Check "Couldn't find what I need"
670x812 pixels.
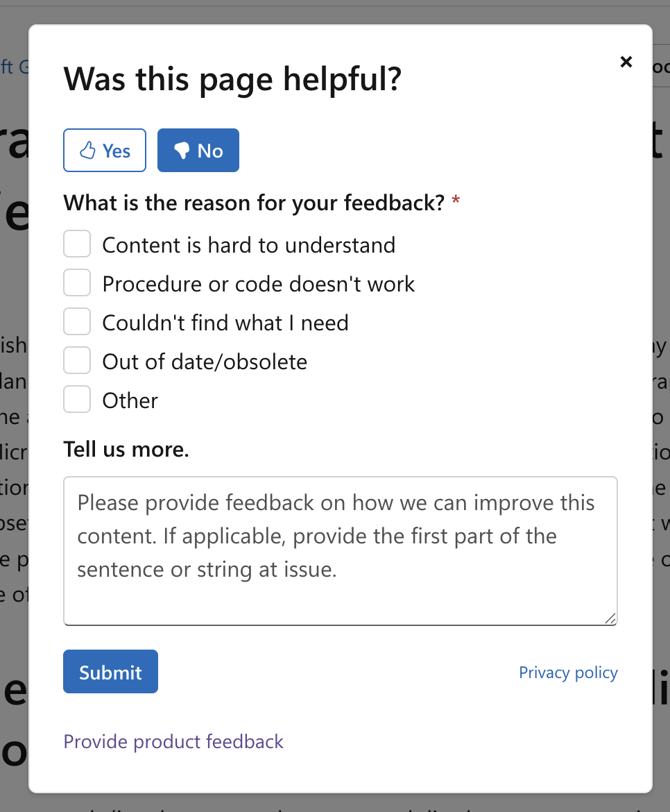pyautogui.click(x=77, y=321)
